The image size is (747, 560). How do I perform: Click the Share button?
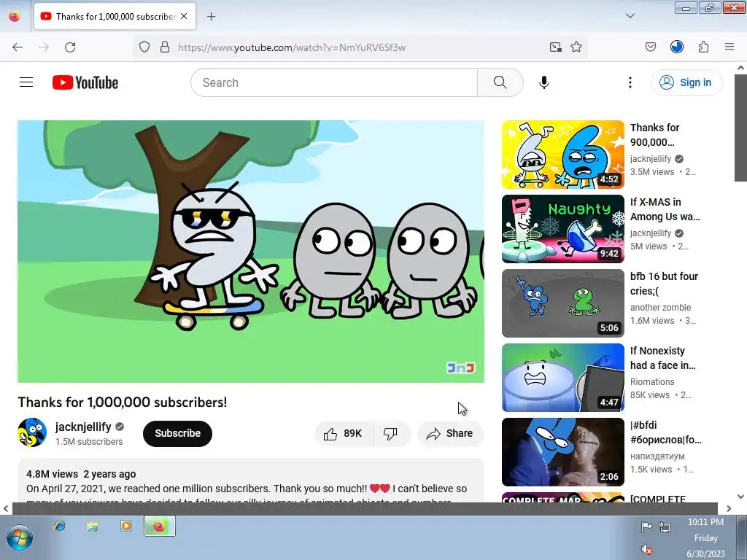pyautogui.click(x=450, y=433)
